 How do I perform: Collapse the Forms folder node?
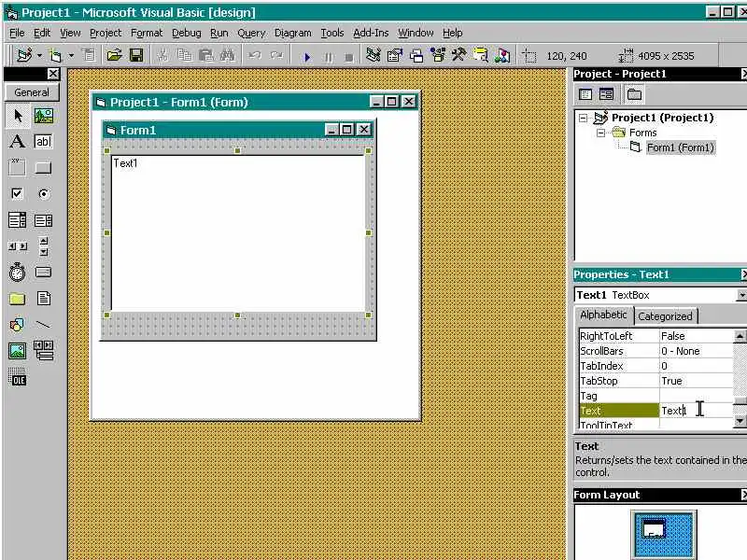(x=601, y=133)
